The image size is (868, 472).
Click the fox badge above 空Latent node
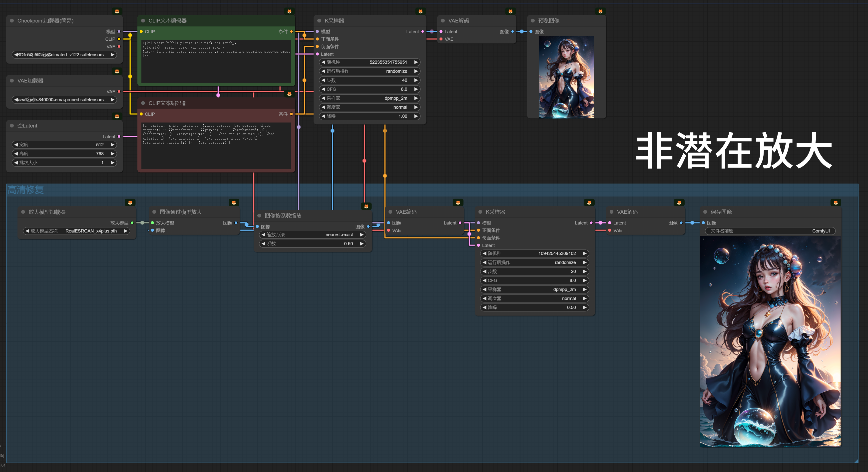click(x=117, y=116)
